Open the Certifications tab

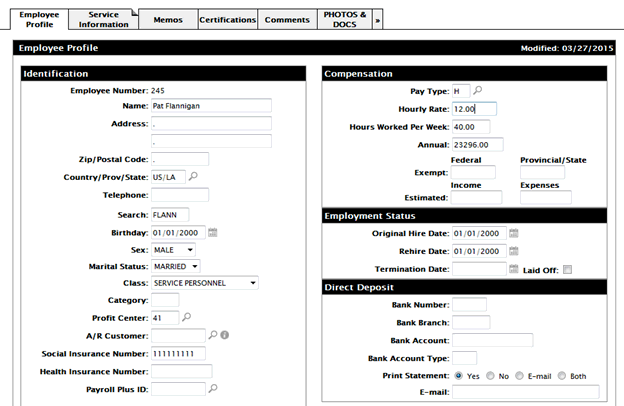coord(227,19)
